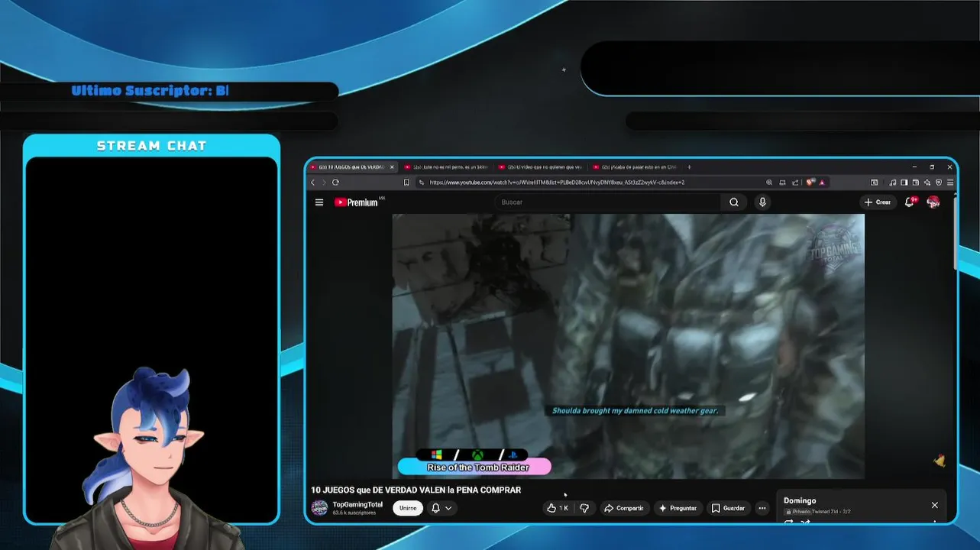Click the youtube.com address bar URL
Image resolution: width=980 pixels, height=550 pixels.
557,183
